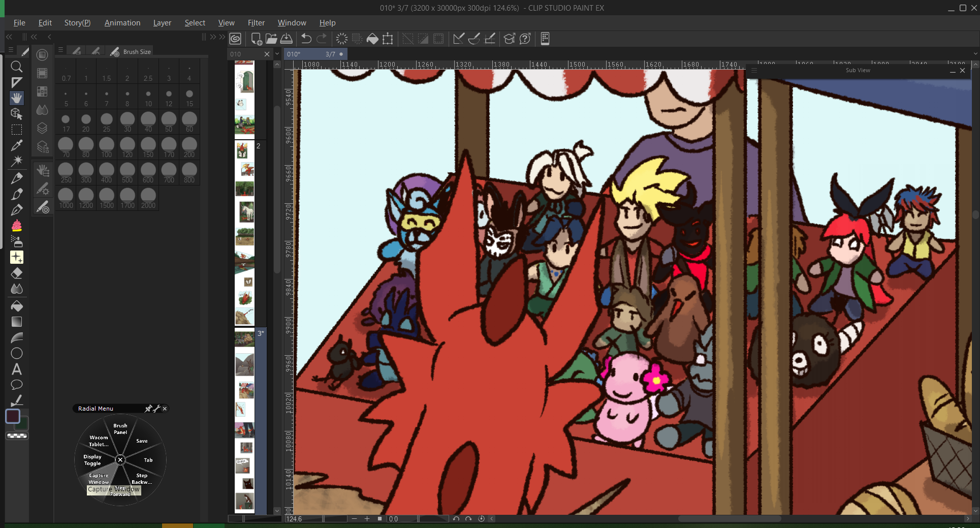Select the Figure ellipse tool

17,353
